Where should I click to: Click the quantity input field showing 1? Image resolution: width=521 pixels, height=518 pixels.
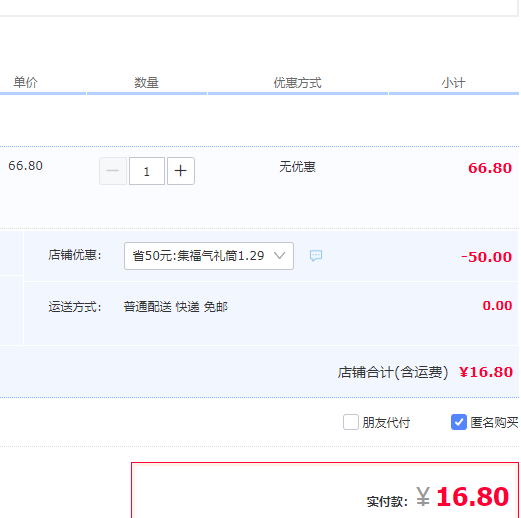[x=147, y=171]
